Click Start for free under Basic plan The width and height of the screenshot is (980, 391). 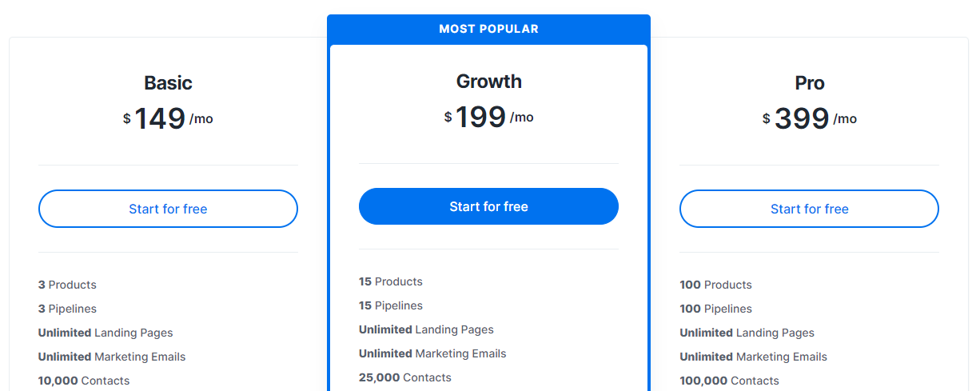(x=168, y=209)
